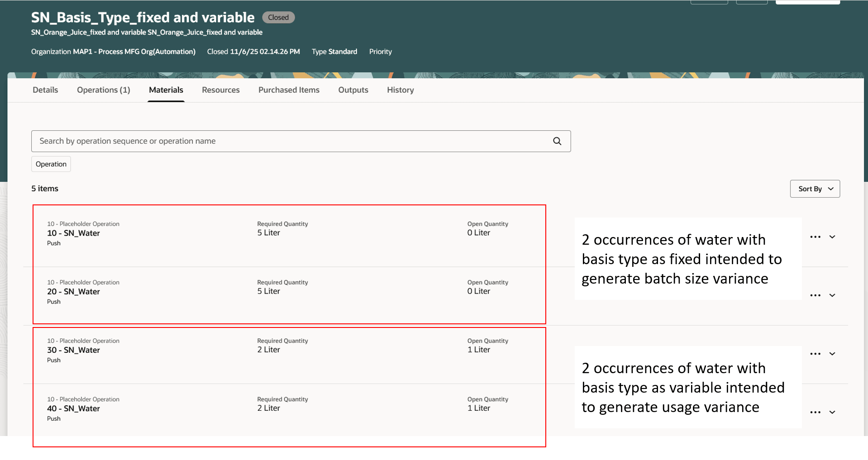Viewport: 868px width, 460px height.
Task: Open the ellipsis actions menu for 30 - SN_Water
Action: coord(815,354)
